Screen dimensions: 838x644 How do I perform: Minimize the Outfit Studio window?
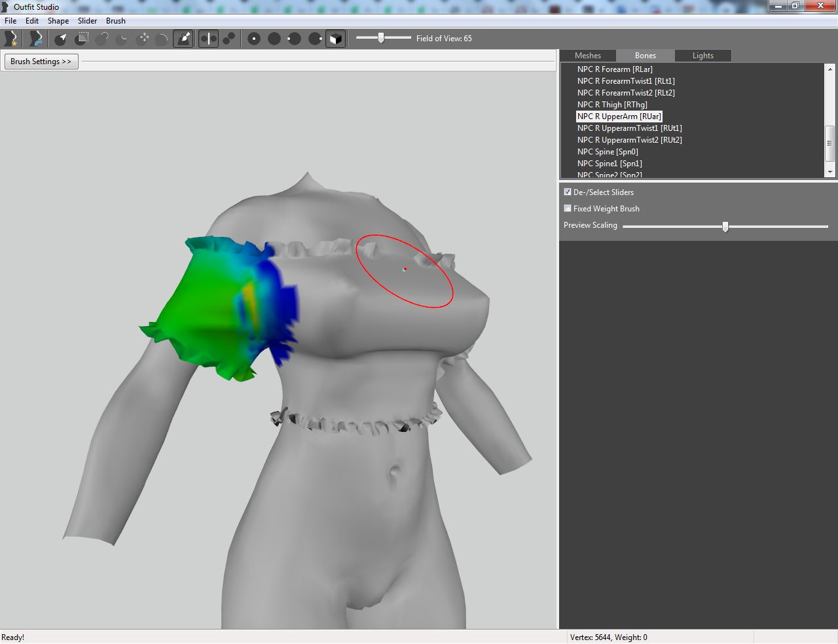pyautogui.click(x=778, y=6)
